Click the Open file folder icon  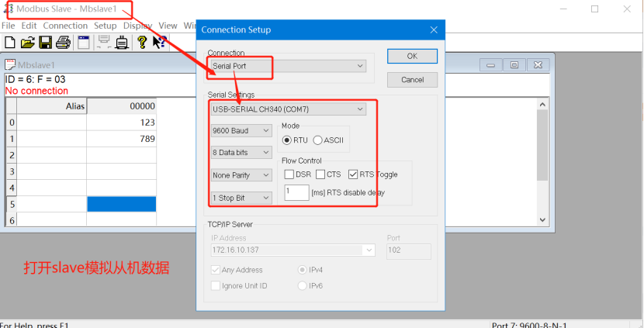(27, 42)
